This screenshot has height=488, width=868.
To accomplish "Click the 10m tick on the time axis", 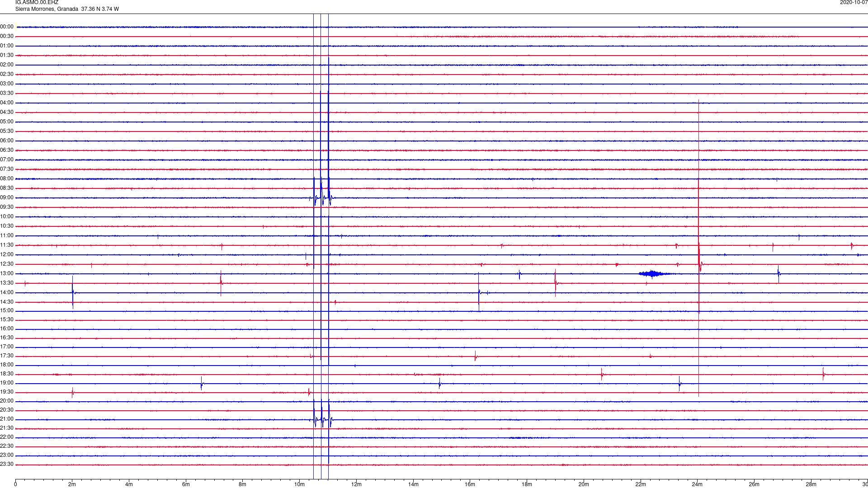I will pyautogui.click(x=299, y=485).
